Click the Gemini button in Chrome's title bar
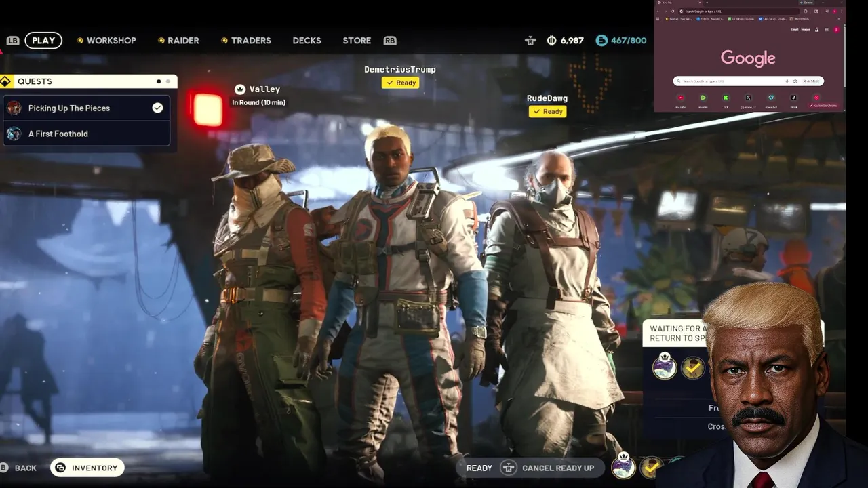The width and height of the screenshot is (868, 488). click(x=806, y=3)
